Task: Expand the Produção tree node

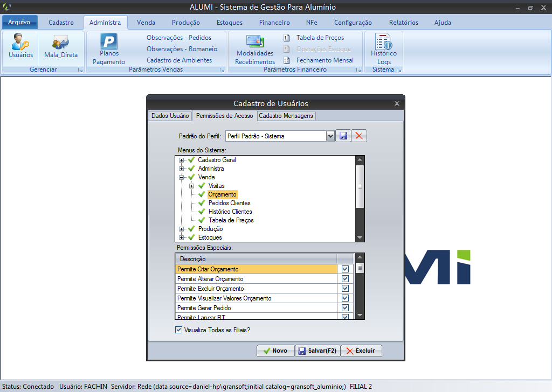Action: coord(181,229)
